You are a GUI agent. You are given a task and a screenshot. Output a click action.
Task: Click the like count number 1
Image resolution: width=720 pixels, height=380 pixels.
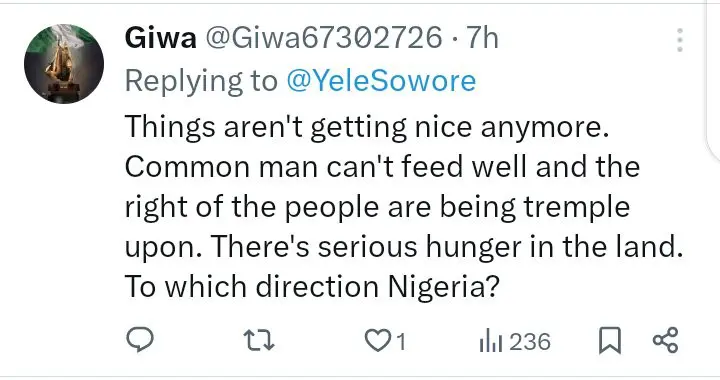(401, 342)
